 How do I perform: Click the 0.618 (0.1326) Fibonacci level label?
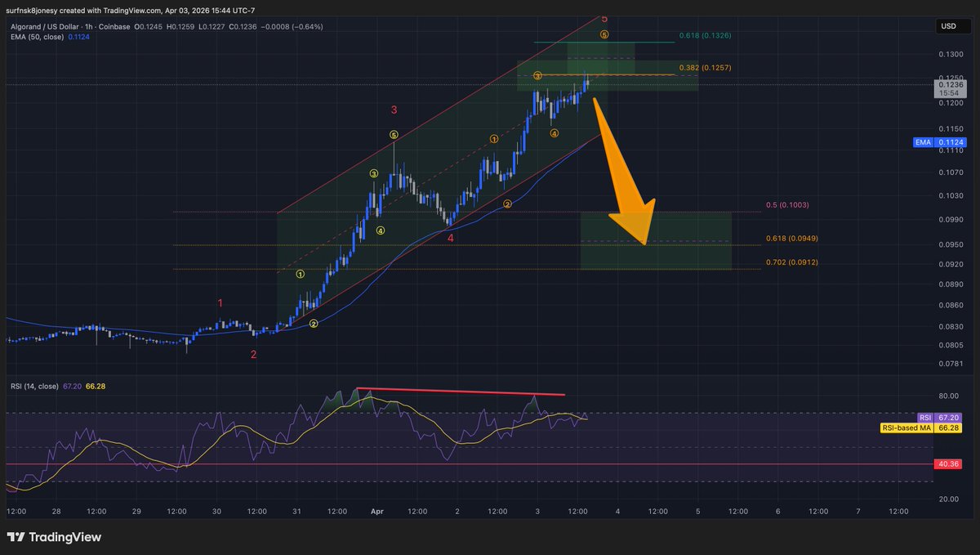(706, 36)
